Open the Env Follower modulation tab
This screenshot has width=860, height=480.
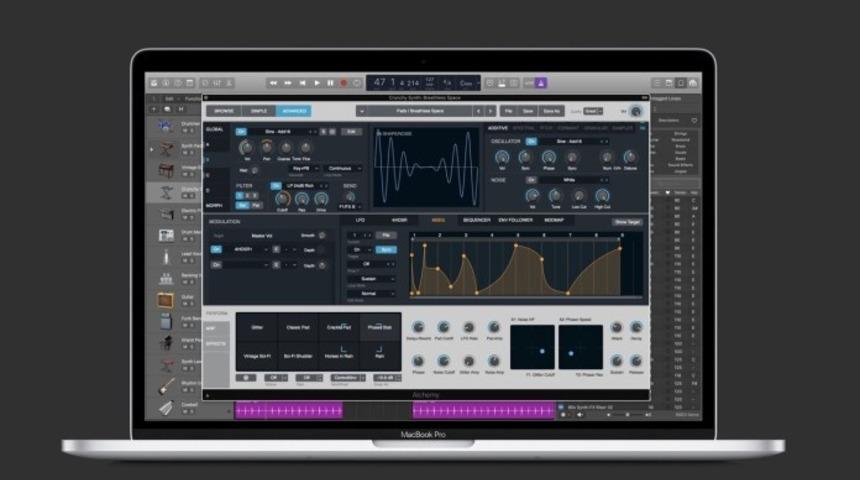516,220
